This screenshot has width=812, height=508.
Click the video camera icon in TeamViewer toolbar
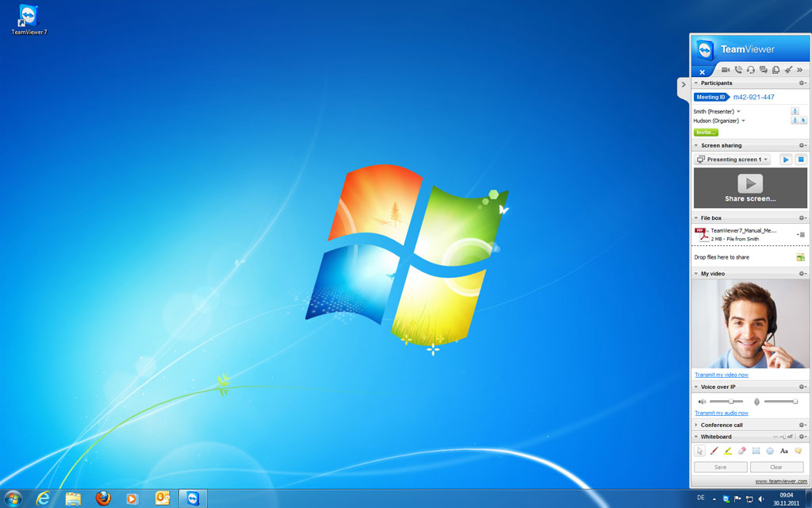point(726,71)
